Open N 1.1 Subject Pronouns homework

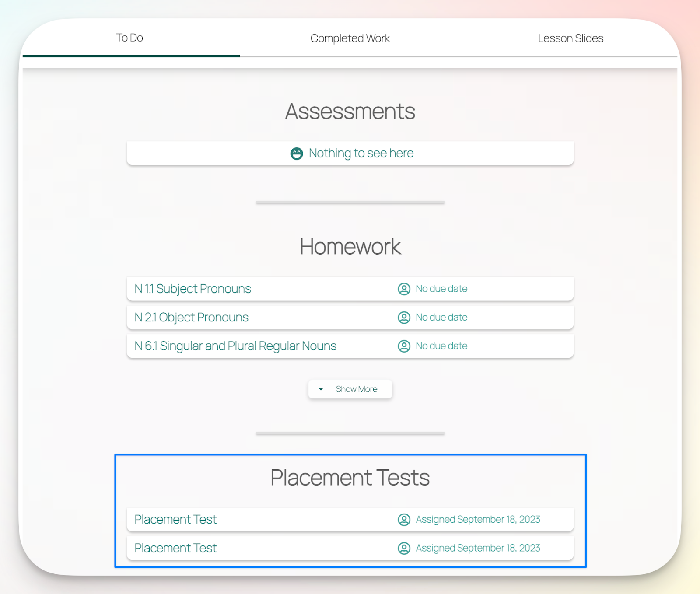tap(350, 289)
